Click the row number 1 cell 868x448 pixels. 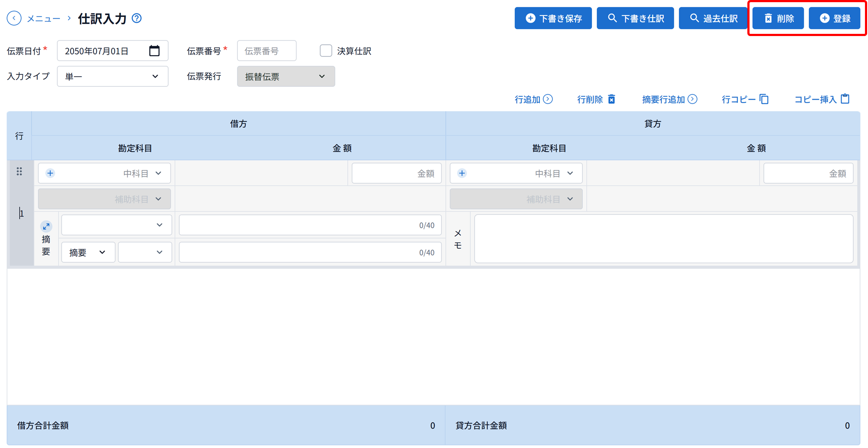[x=21, y=213]
